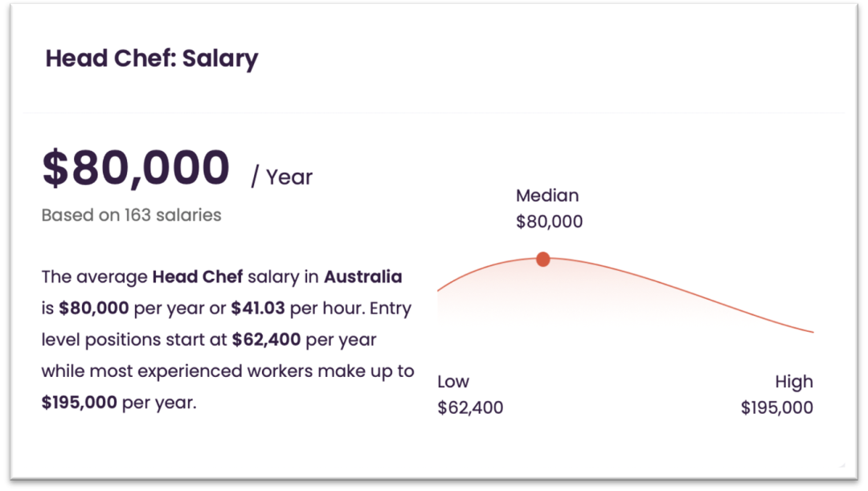
Task: Click the Based on 163 salaries text
Action: 131,215
